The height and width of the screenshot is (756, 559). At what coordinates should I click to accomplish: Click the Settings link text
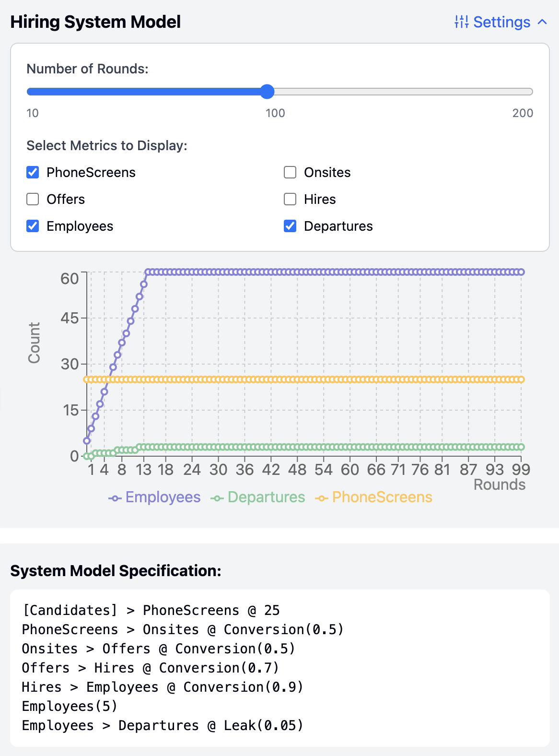(501, 22)
